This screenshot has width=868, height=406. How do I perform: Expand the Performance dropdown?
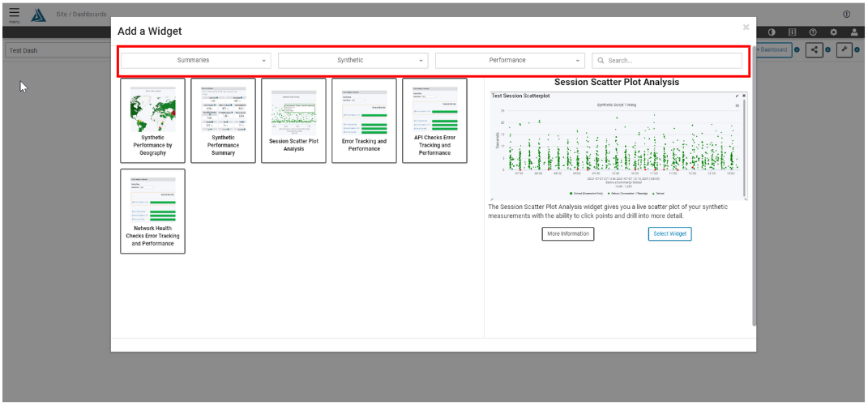click(509, 61)
